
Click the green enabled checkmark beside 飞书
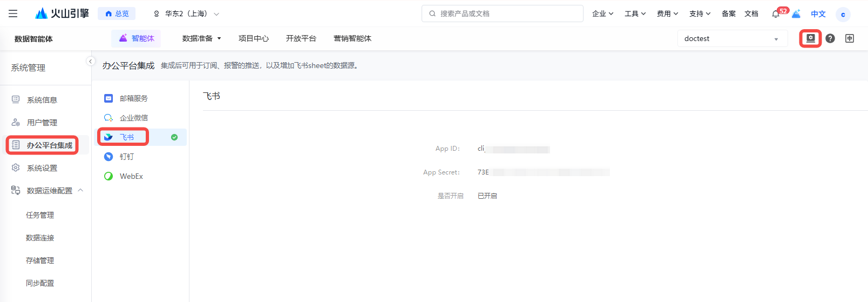[174, 137]
